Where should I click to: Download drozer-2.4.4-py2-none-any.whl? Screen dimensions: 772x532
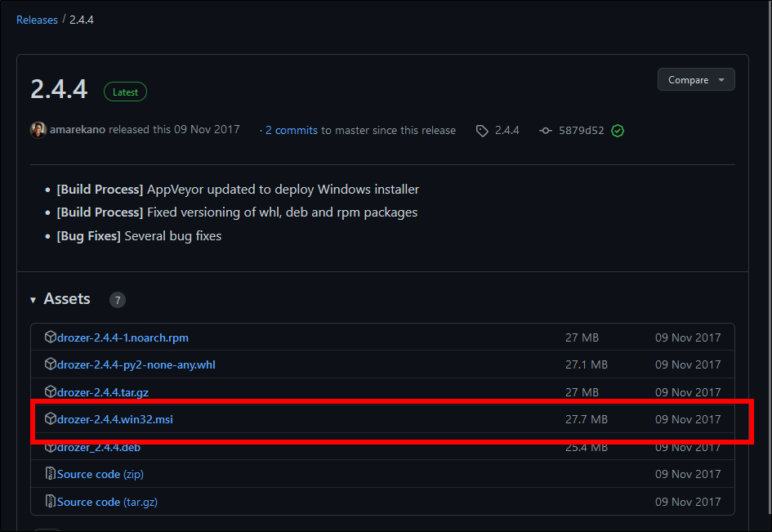pyautogui.click(x=136, y=365)
